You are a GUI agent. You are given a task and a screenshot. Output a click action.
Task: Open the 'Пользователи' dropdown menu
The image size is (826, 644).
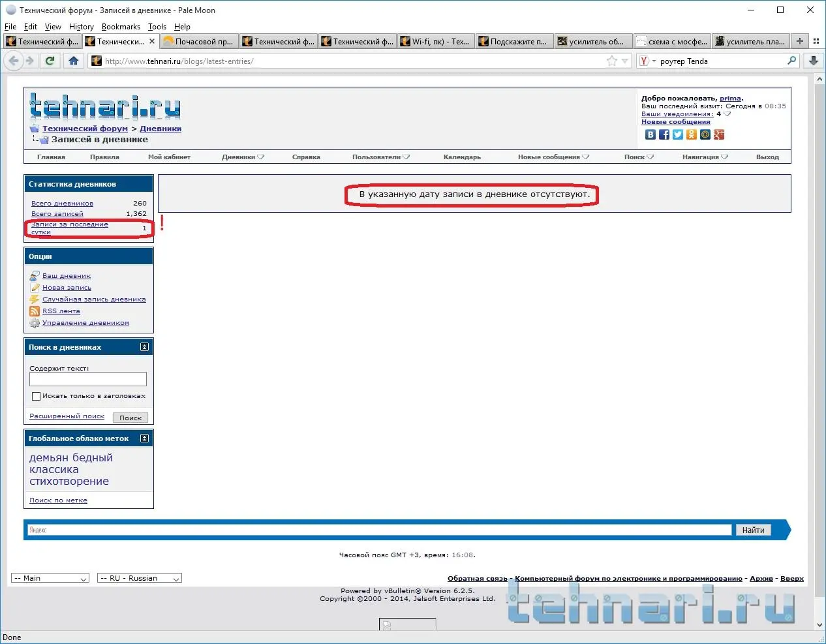click(381, 157)
